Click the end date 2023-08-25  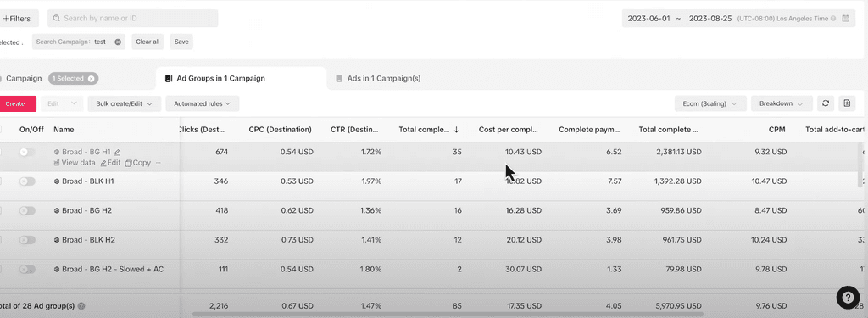tap(710, 19)
